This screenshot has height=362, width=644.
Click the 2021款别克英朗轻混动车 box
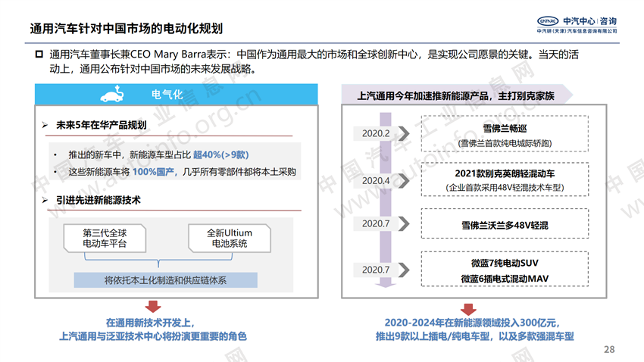[x=505, y=179]
